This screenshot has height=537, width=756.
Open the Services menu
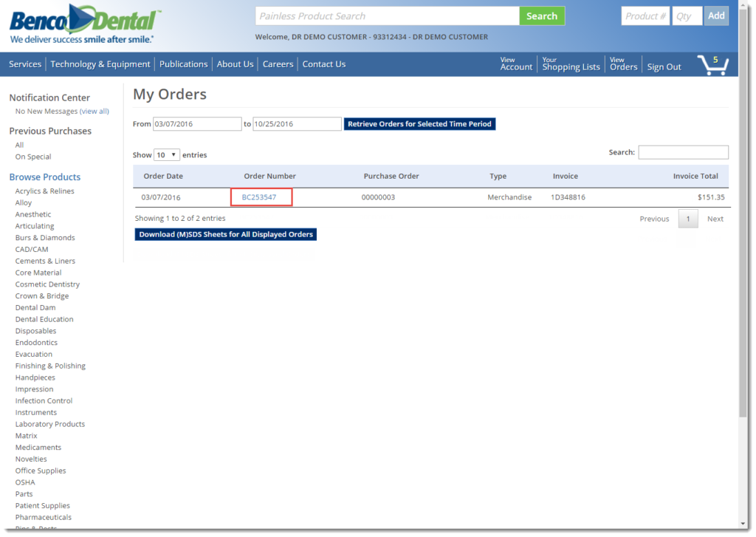tap(24, 64)
